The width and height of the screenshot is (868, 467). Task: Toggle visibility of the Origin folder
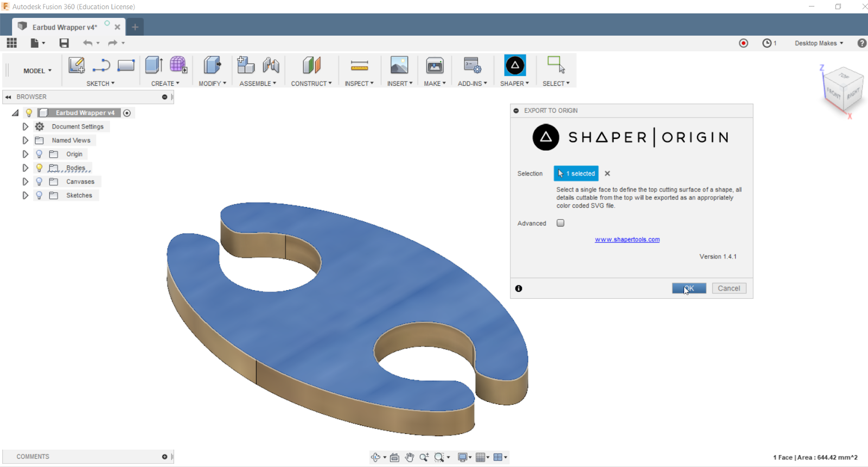point(39,154)
